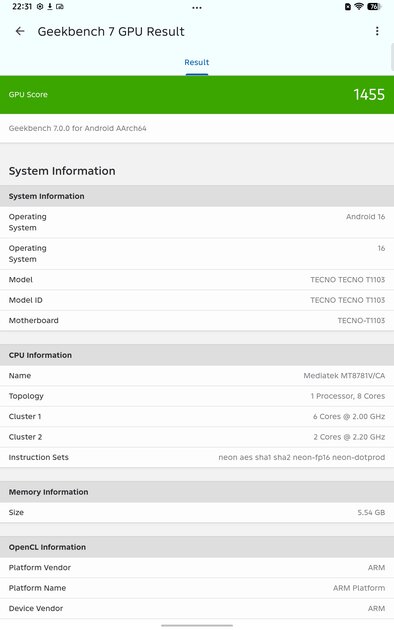Tap the bottom navigation gesture bar
394x630 pixels.
click(x=197, y=626)
